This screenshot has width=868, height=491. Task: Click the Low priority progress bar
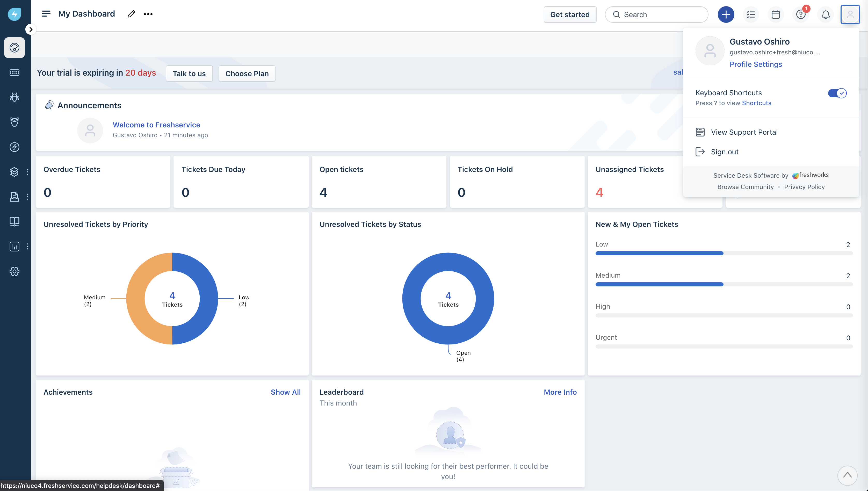click(659, 253)
